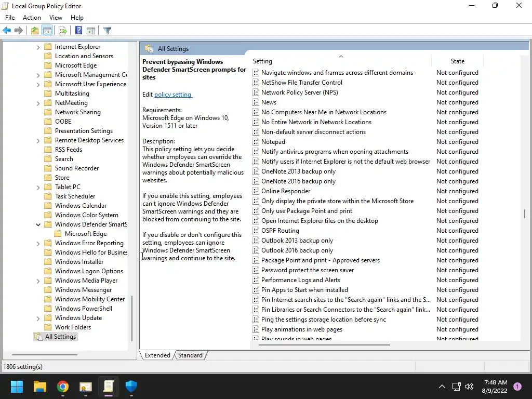The height and width of the screenshot is (399, 532).
Task: Click the folder icon beside OOBE
Action: [48, 122]
